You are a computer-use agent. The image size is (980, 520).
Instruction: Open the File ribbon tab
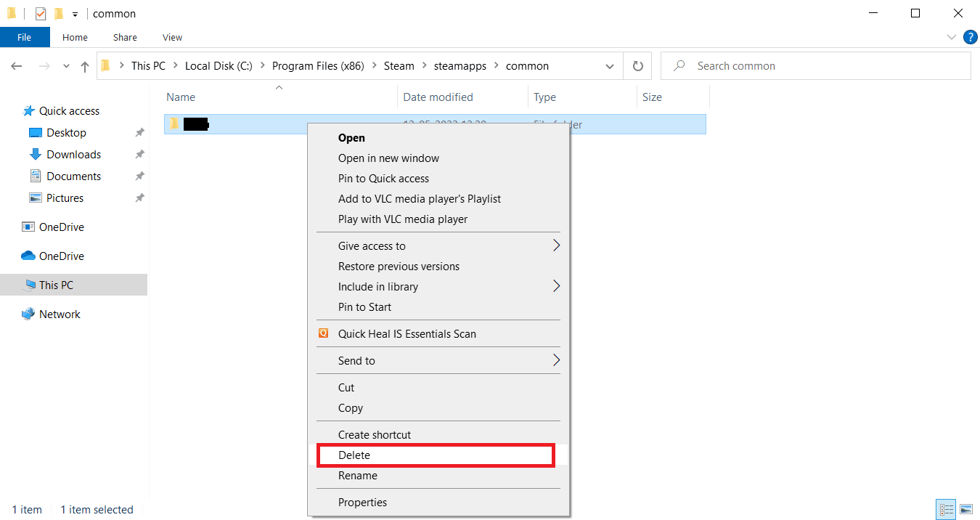pyautogui.click(x=25, y=37)
